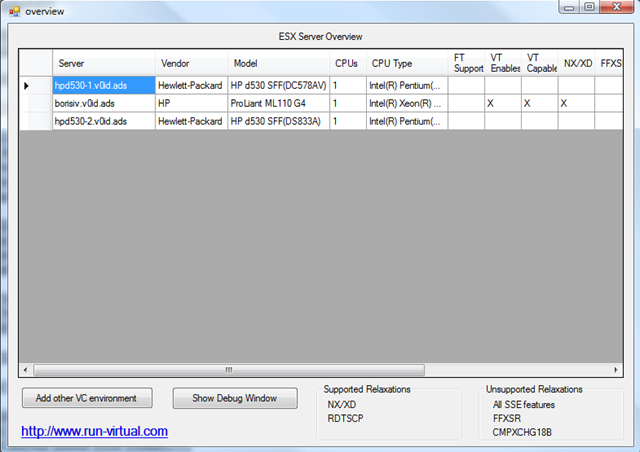Click the Intel(R) Xeon(R) CPU type cell

406,103
